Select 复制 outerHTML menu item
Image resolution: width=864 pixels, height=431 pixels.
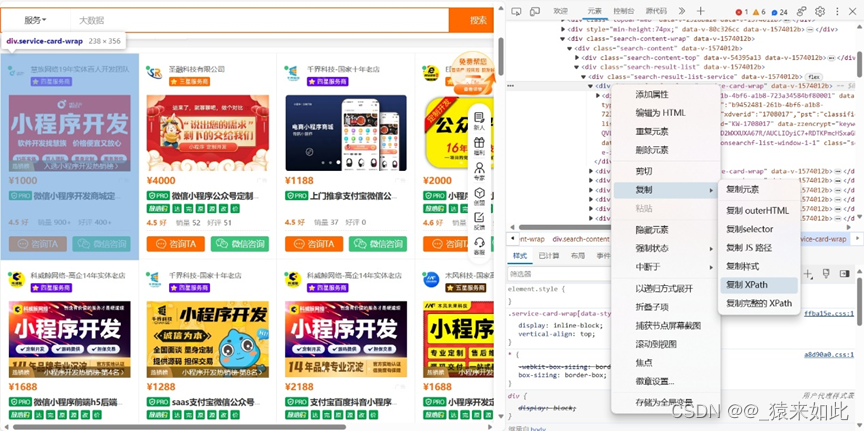click(759, 211)
